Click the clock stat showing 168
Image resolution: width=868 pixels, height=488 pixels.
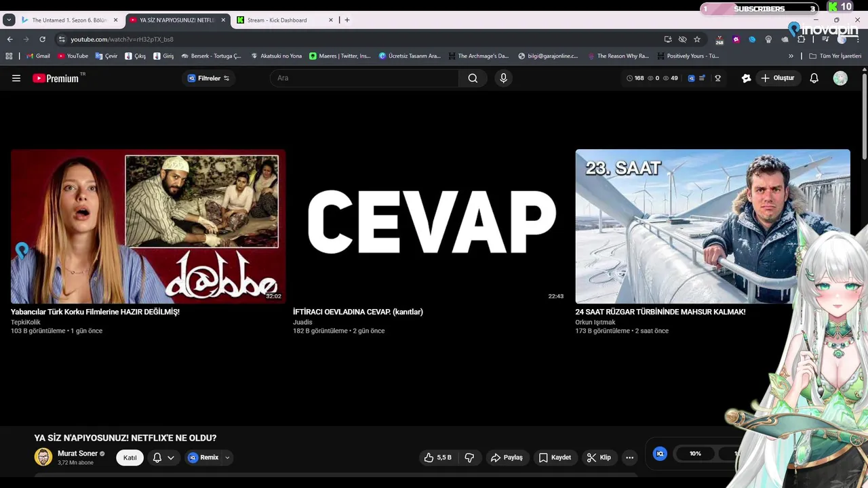(x=635, y=78)
